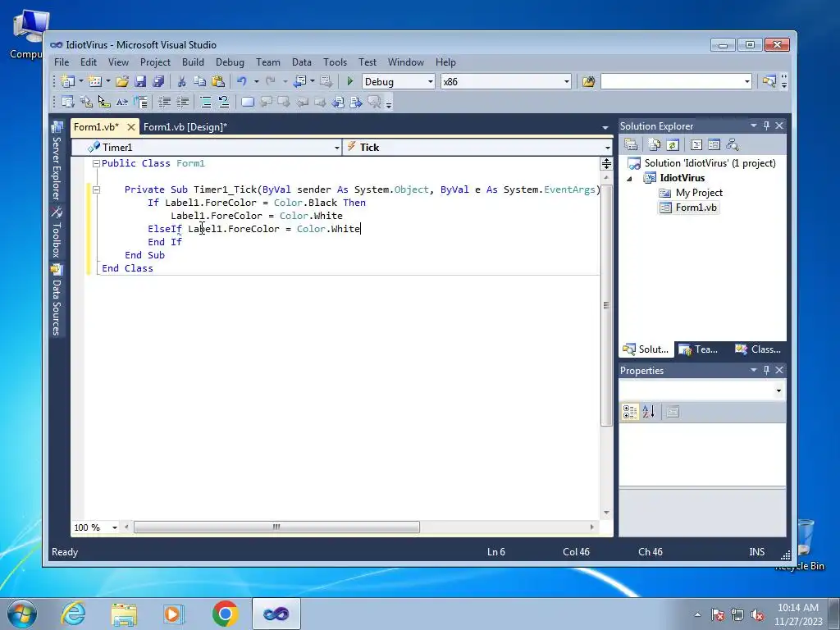This screenshot has width=840, height=630.
Task: Open the Timer1 class name dropdown
Action: (337, 148)
